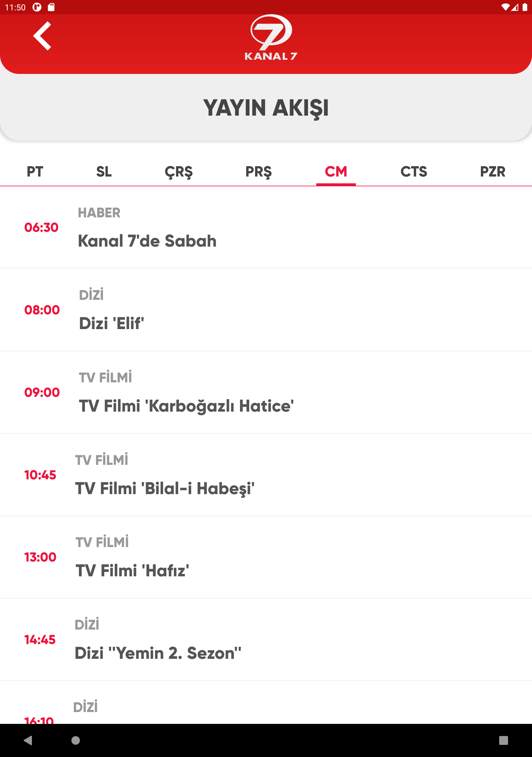532x757 pixels.
Task: Switch to the PT day tab
Action: 35,172
